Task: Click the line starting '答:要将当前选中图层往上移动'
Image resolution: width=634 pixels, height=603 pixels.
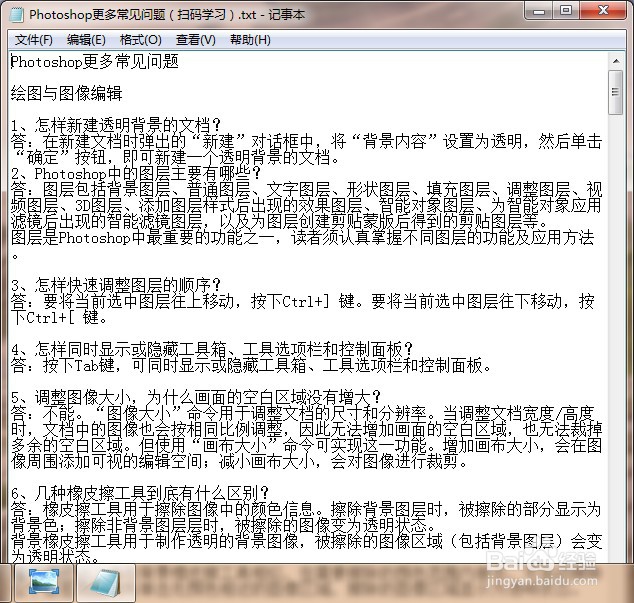Action: pyautogui.click(x=302, y=301)
